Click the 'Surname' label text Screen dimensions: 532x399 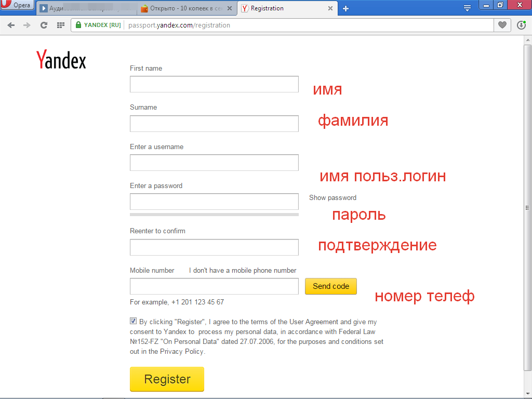(x=143, y=107)
